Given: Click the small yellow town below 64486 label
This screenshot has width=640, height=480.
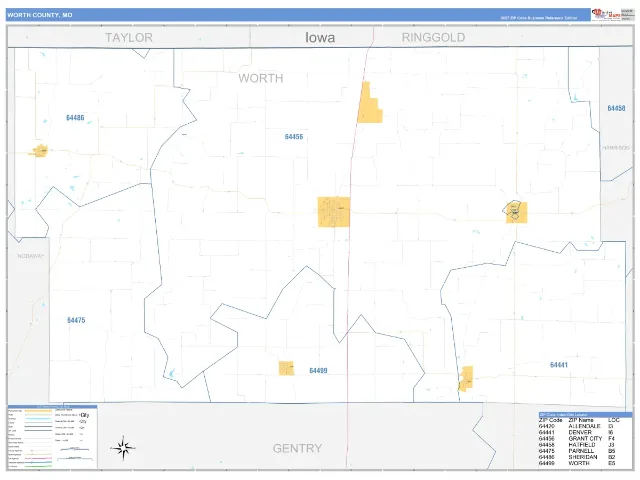Looking at the screenshot, I should (x=40, y=151).
